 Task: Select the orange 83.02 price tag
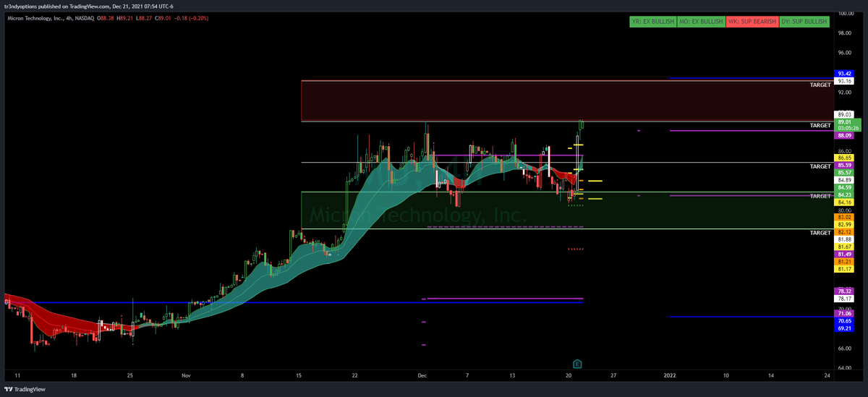click(845, 217)
